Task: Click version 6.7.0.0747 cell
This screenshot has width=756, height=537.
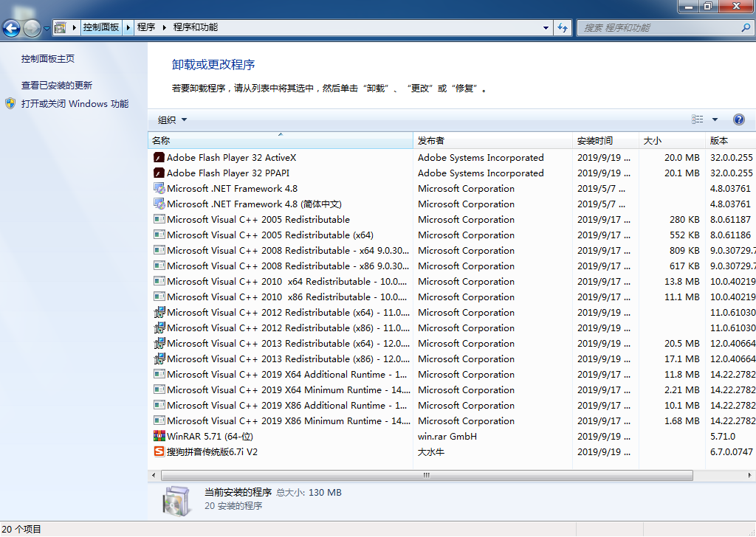Action: pyautogui.click(x=732, y=451)
